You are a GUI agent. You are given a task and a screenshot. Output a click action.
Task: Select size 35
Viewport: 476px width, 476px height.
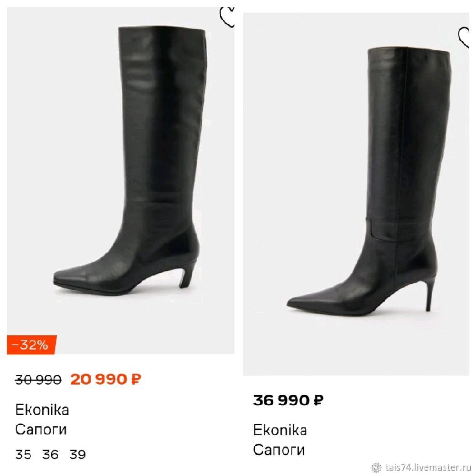[23, 455]
